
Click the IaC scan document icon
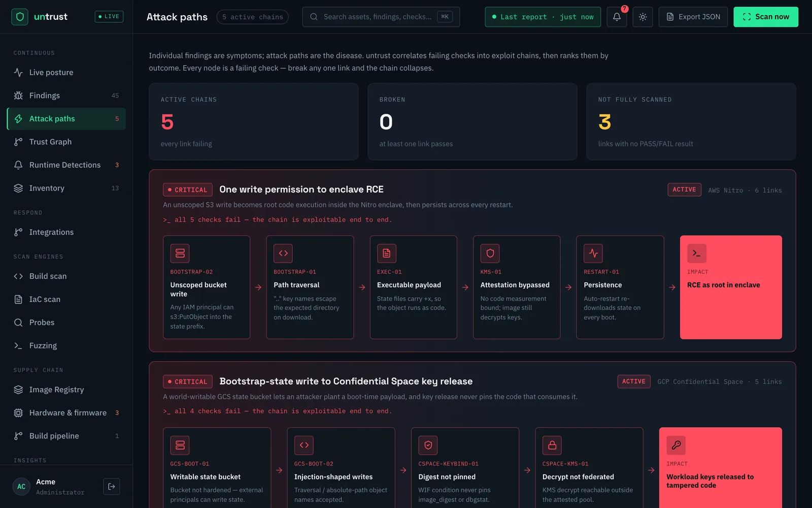click(x=18, y=299)
